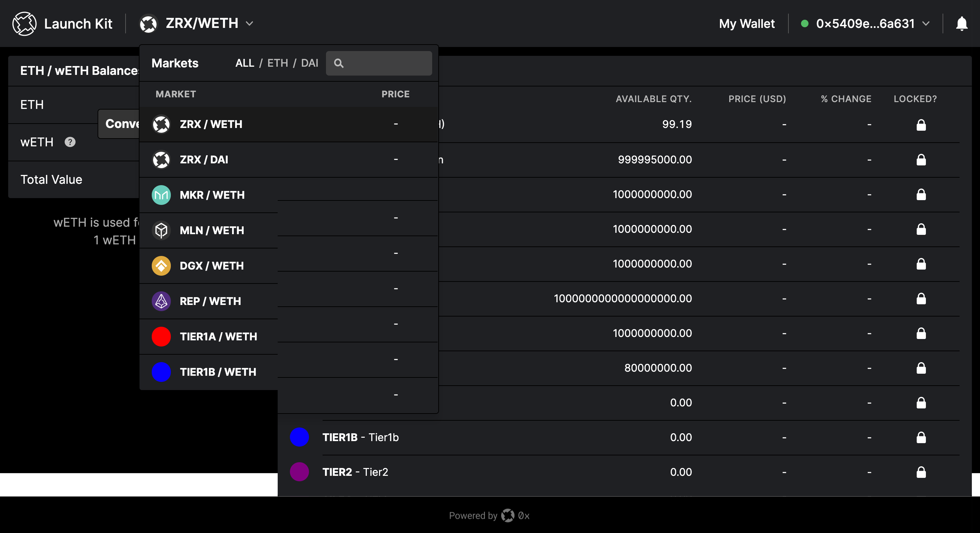Click the search magnifier icon in Markets
This screenshot has width=980, height=533.
pos(339,63)
